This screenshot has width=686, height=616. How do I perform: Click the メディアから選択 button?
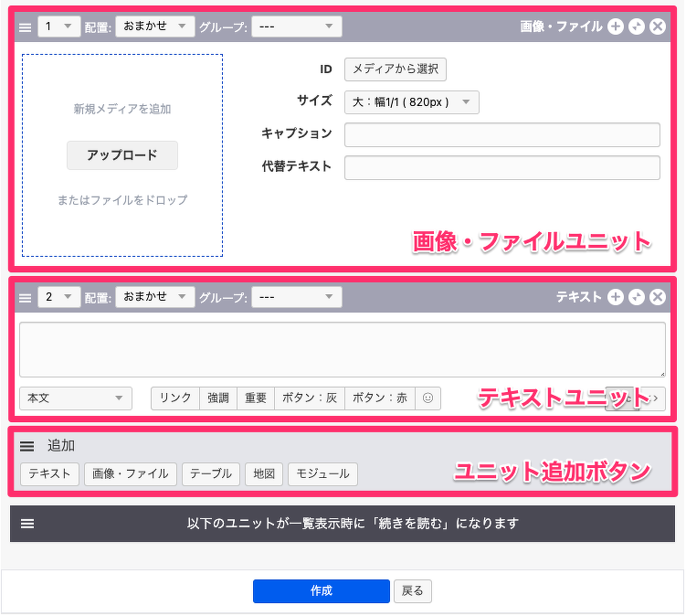[396, 69]
